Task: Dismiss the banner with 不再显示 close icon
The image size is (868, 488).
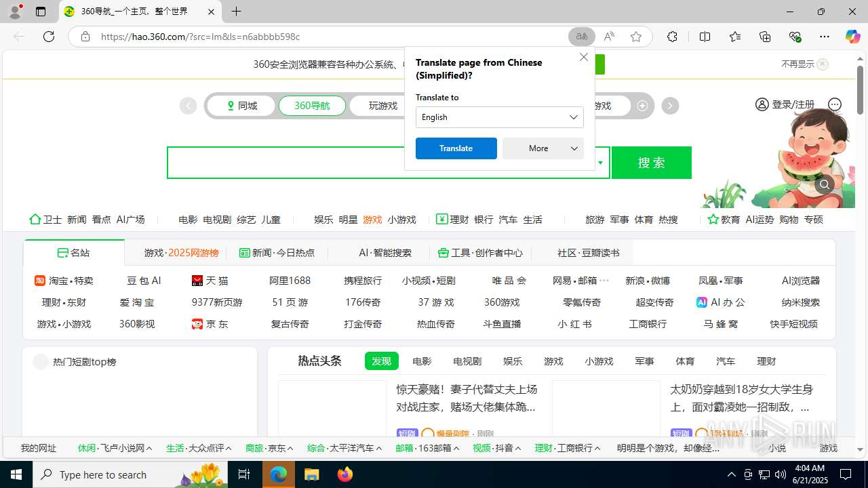Action: click(x=823, y=64)
